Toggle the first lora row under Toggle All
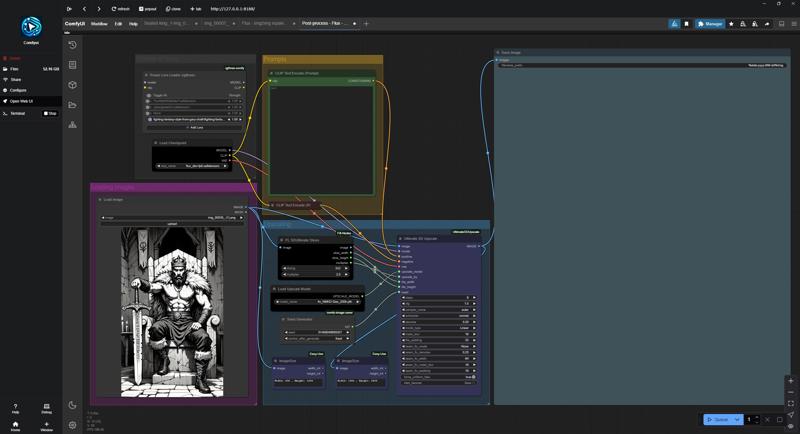This screenshot has height=434, width=800. (x=149, y=101)
